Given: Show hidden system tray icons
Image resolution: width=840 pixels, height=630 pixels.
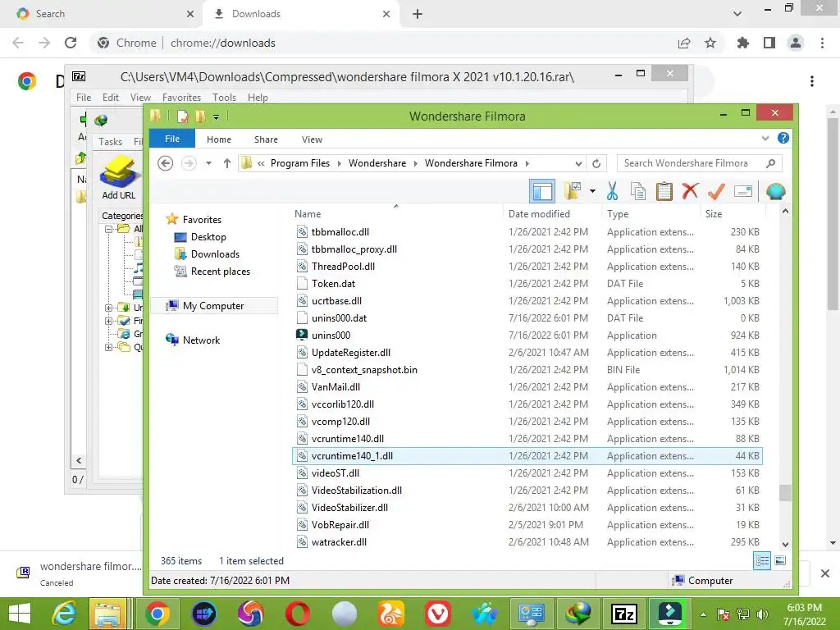Looking at the screenshot, I should pyautogui.click(x=703, y=614).
